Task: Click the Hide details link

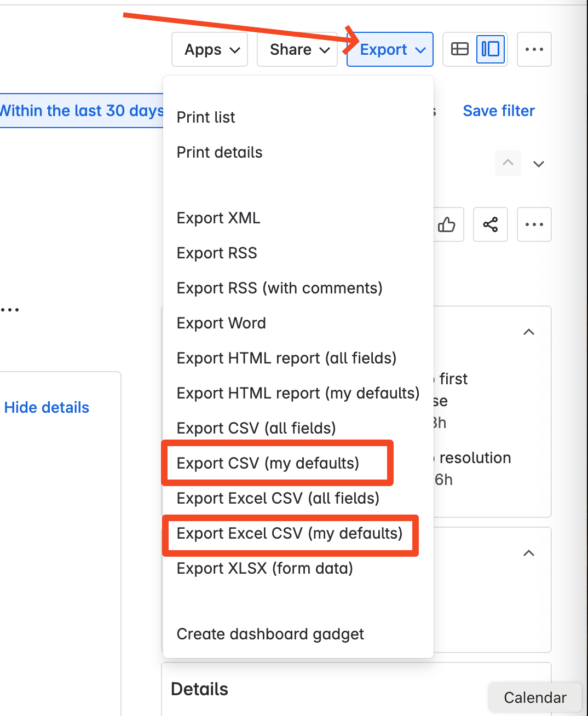Action: 47,407
